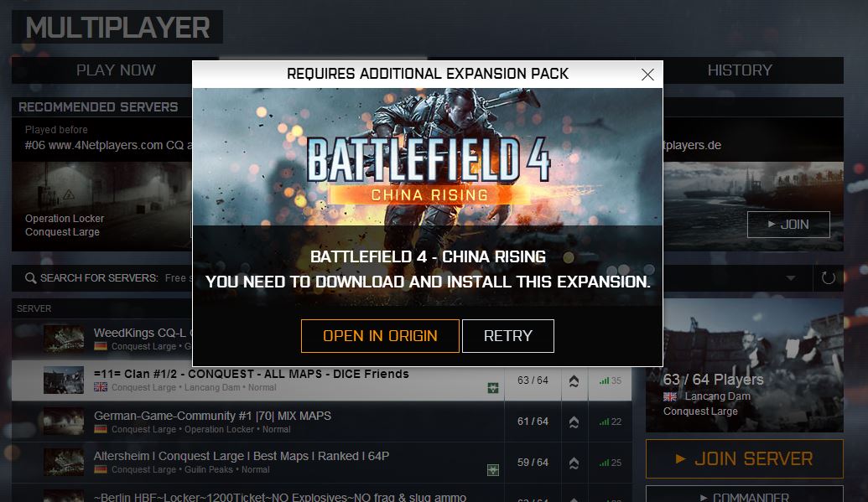Screen dimensions: 868x502
Task: Click the Operation Locker recommended server thumbnail
Action: 101,206
